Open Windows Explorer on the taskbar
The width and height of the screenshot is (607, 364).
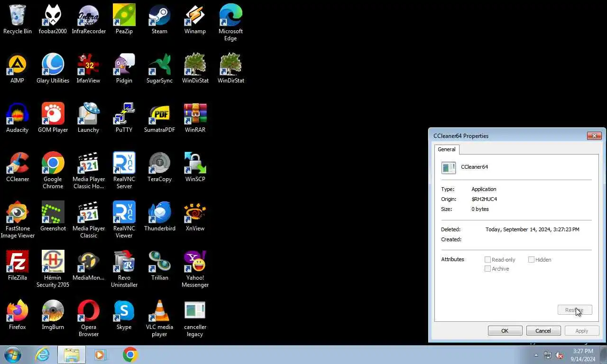click(72, 355)
